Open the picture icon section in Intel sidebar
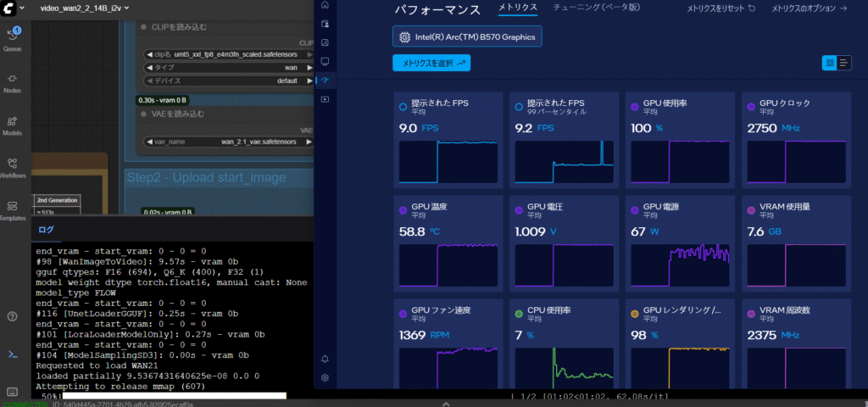 pyautogui.click(x=325, y=42)
